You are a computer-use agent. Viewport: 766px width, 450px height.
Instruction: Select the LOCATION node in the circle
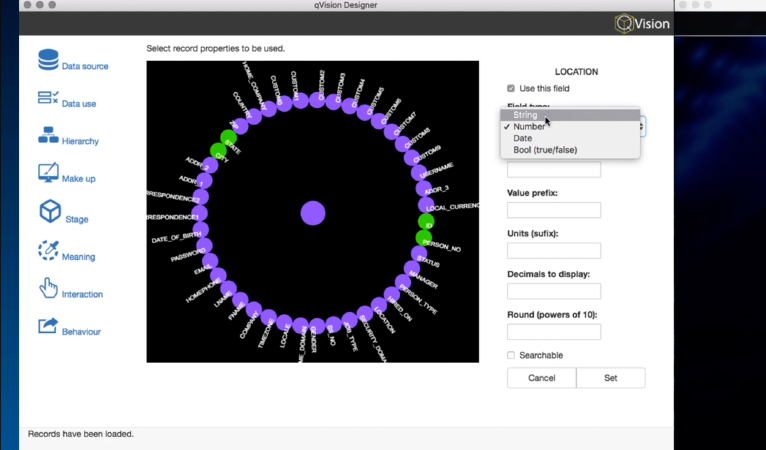[x=379, y=305]
